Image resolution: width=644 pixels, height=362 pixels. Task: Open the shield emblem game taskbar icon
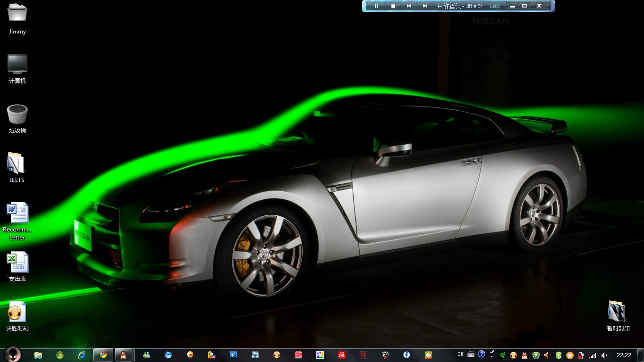point(385,355)
